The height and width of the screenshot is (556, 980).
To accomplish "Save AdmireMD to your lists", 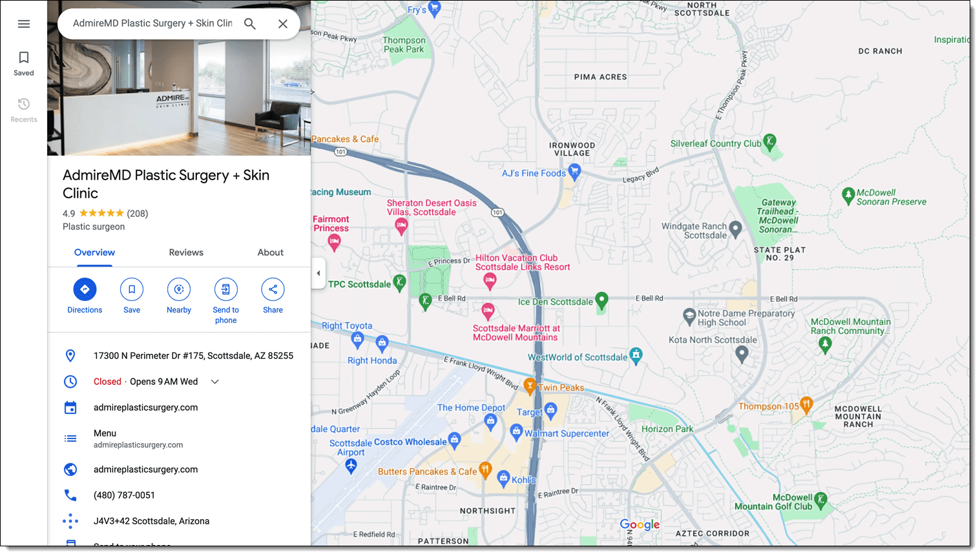I will tap(132, 290).
